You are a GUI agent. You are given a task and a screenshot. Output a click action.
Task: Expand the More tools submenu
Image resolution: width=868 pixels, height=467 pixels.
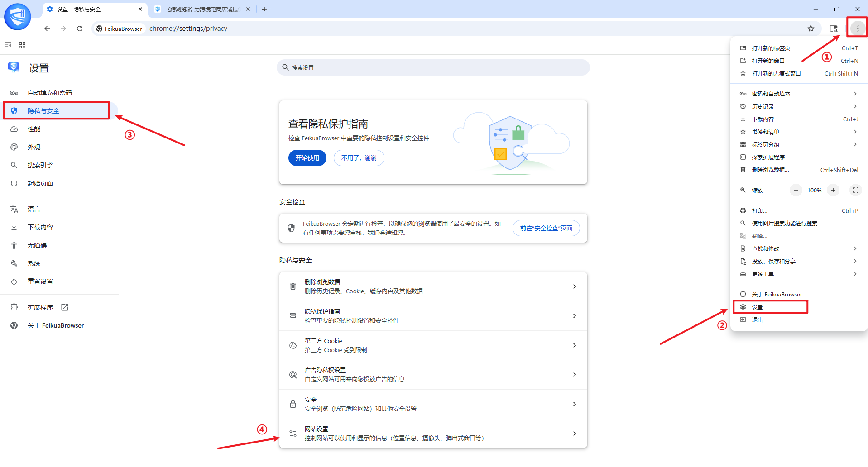799,274
